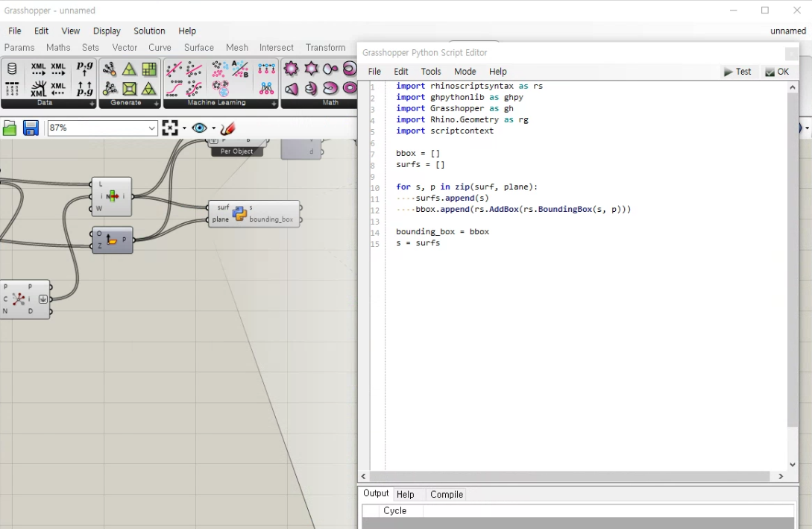The height and width of the screenshot is (529, 812).
Task: Click the horizontal scrollbar left arrow
Action: (364, 476)
